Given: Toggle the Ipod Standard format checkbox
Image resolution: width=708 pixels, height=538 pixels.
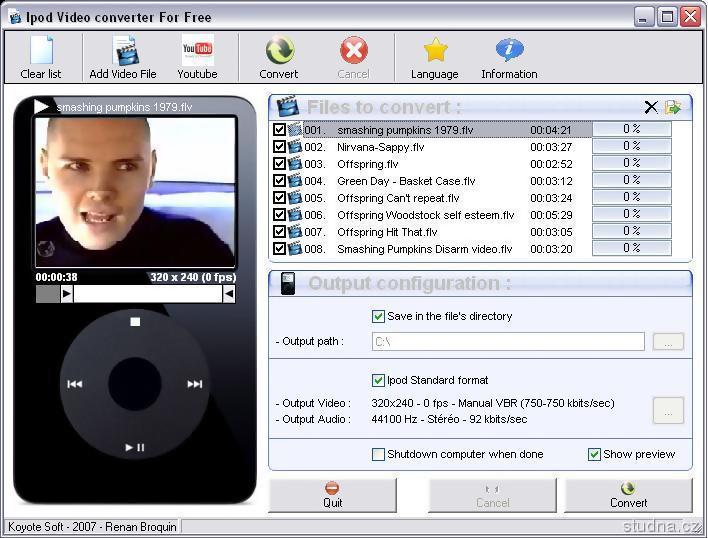Looking at the screenshot, I should (x=378, y=380).
